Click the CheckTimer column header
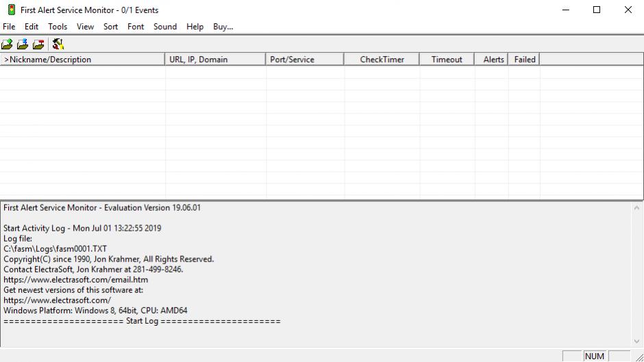The image size is (644, 362). [x=382, y=60]
